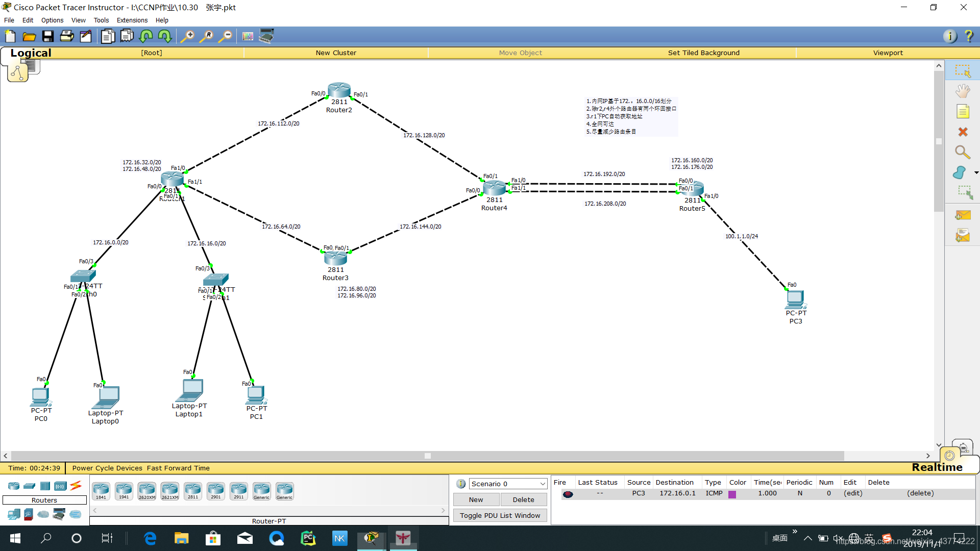Click the Power Cycle Devices button
Image resolution: width=980 pixels, height=551 pixels.
coord(107,468)
